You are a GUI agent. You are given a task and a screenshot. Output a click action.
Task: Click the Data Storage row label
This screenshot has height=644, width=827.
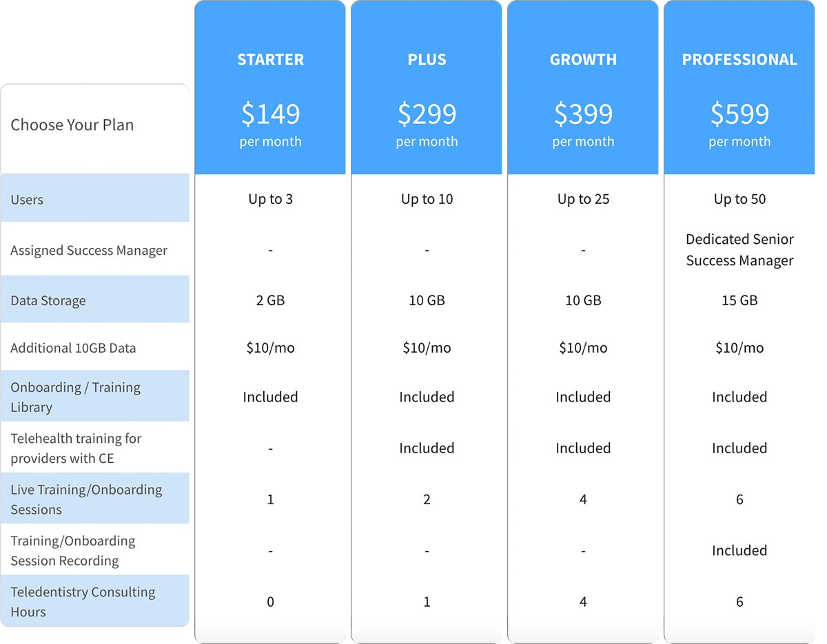point(48,300)
